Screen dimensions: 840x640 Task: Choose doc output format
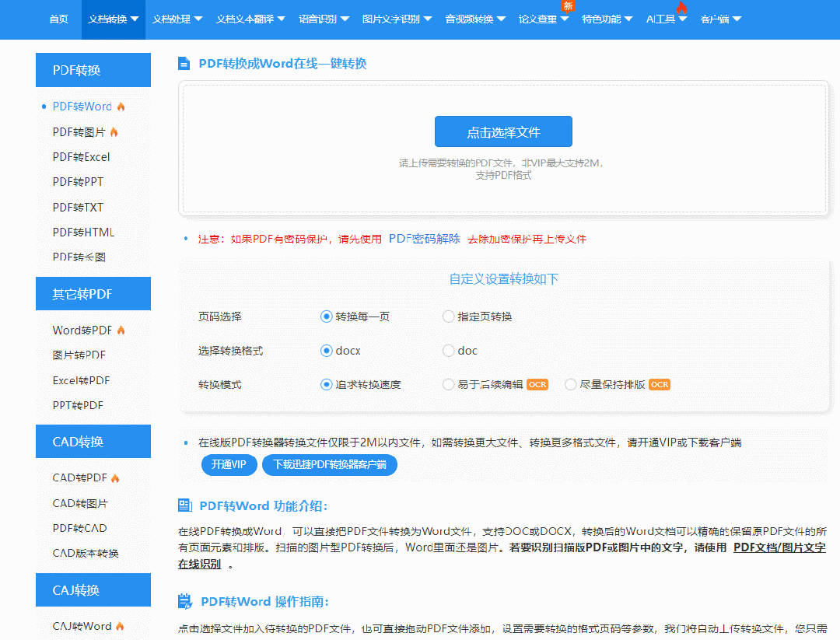point(449,351)
